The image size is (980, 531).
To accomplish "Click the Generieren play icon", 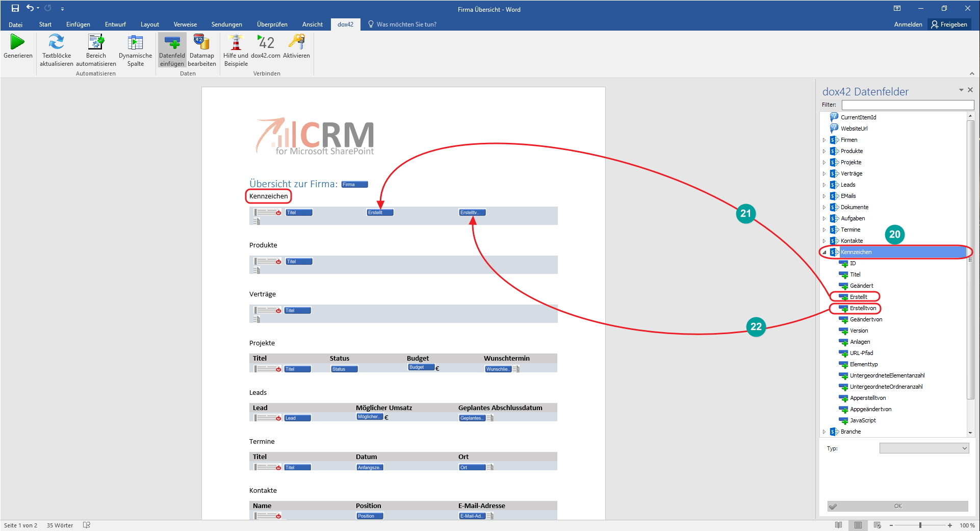I will tap(18, 42).
